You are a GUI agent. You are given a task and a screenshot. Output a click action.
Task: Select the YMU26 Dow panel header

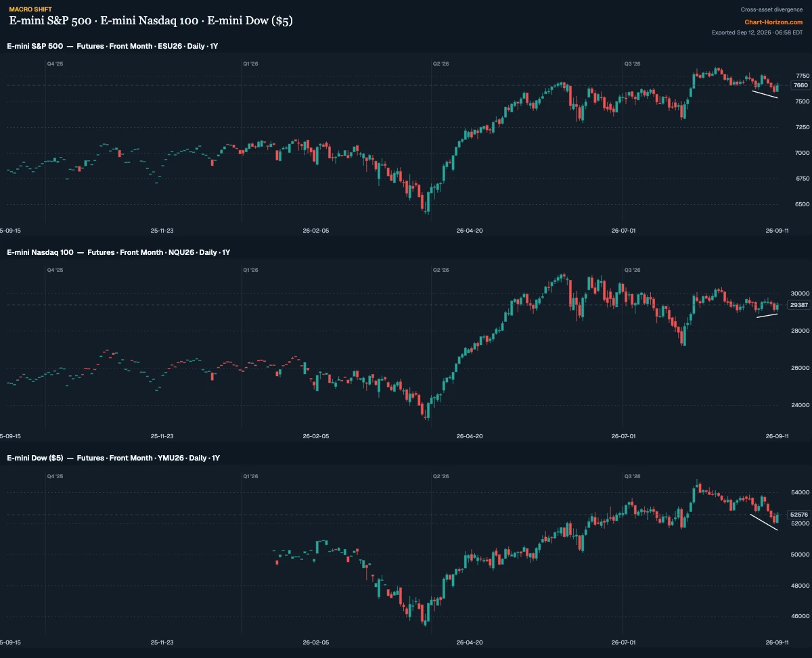coord(113,458)
